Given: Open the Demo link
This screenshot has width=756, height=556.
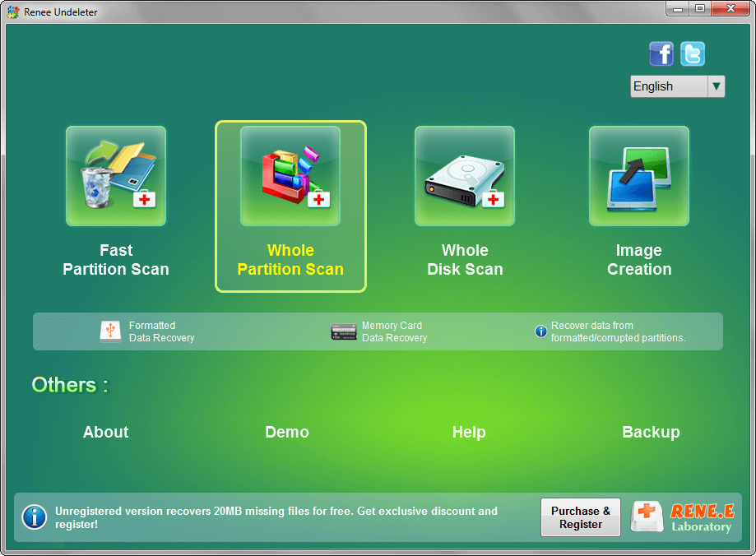Looking at the screenshot, I should pyautogui.click(x=287, y=433).
